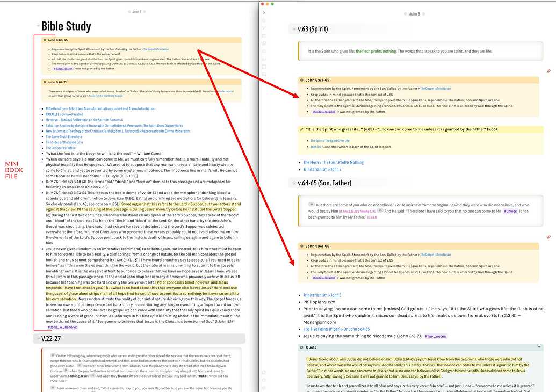The image size is (556, 392).
Task: Collapse the "v.63 (Spirit)" section
Action: [293, 30]
